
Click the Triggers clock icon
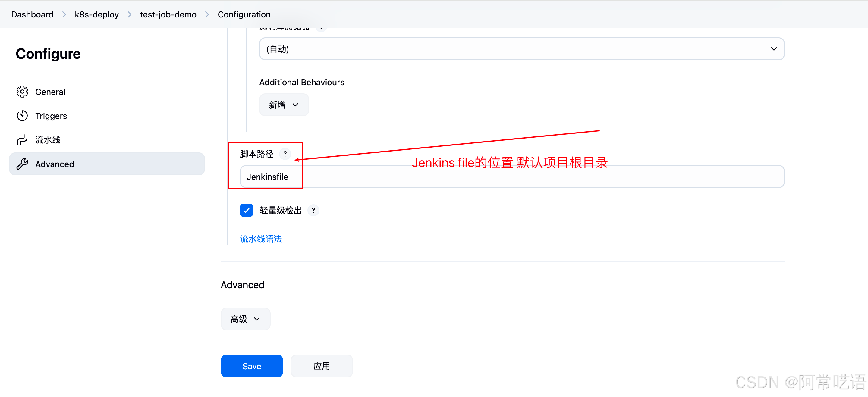pyautogui.click(x=22, y=116)
